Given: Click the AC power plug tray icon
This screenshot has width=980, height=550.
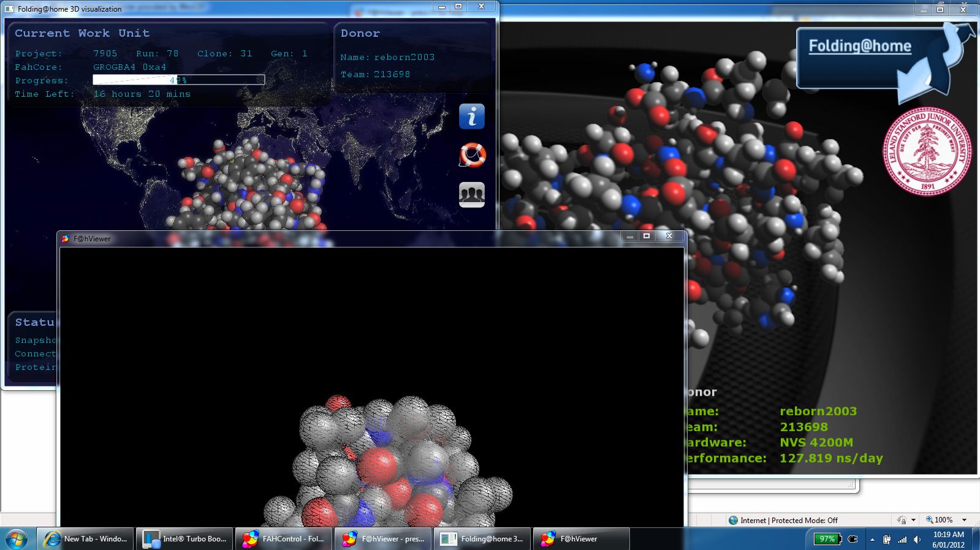Looking at the screenshot, I should 853,539.
